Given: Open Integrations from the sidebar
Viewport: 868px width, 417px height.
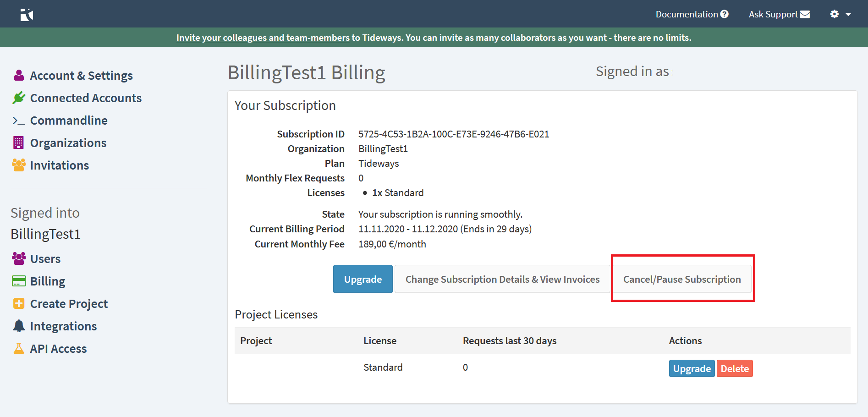Looking at the screenshot, I should (x=63, y=326).
